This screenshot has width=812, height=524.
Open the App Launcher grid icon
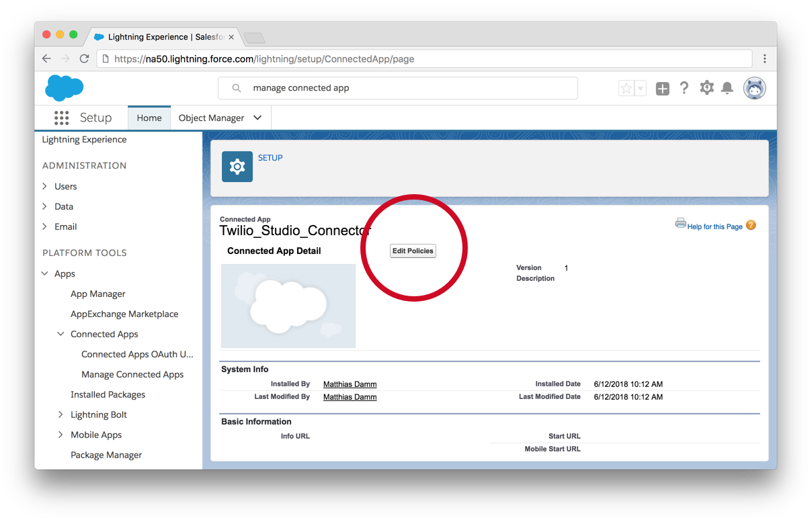(x=62, y=118)
